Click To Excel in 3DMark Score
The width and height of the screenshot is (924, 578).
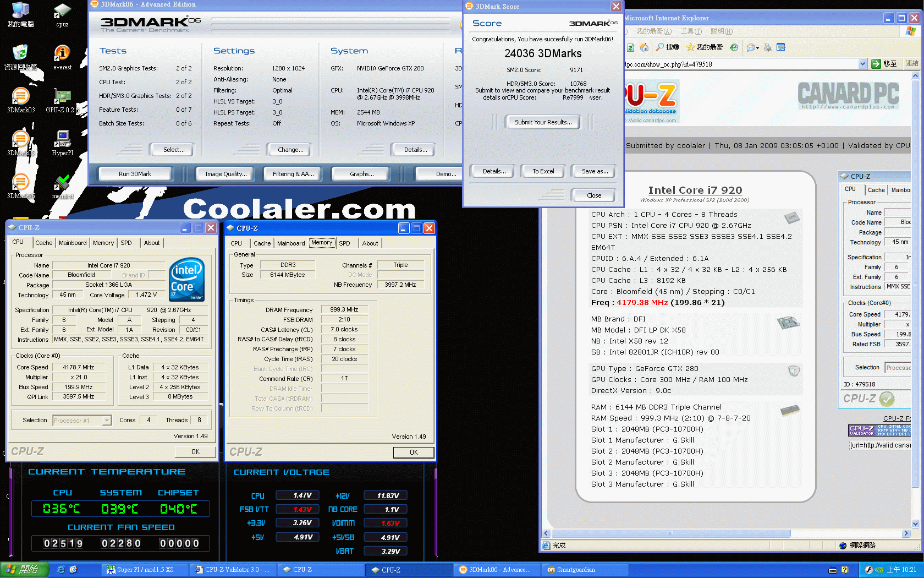click(543, 171)
